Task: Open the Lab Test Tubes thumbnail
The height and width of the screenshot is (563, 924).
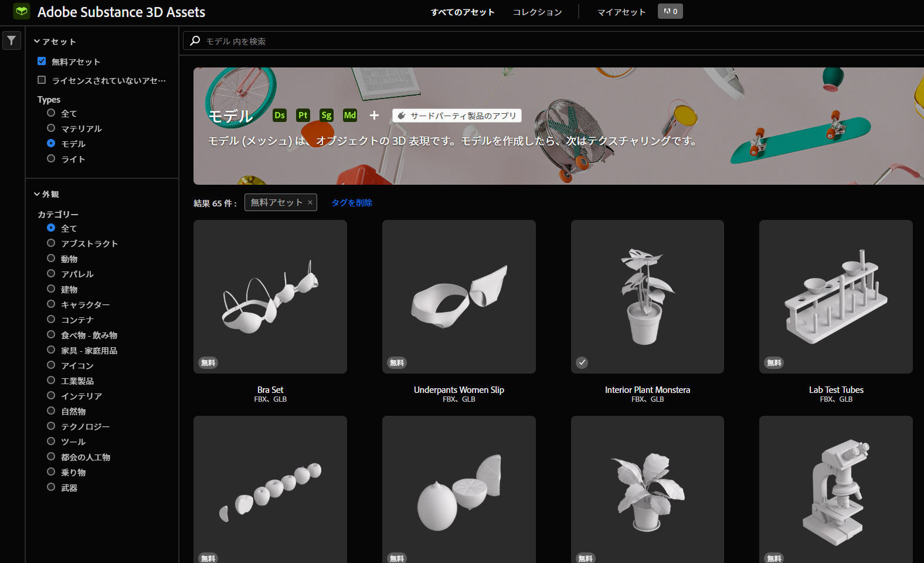Action: (x=835, y=297)
